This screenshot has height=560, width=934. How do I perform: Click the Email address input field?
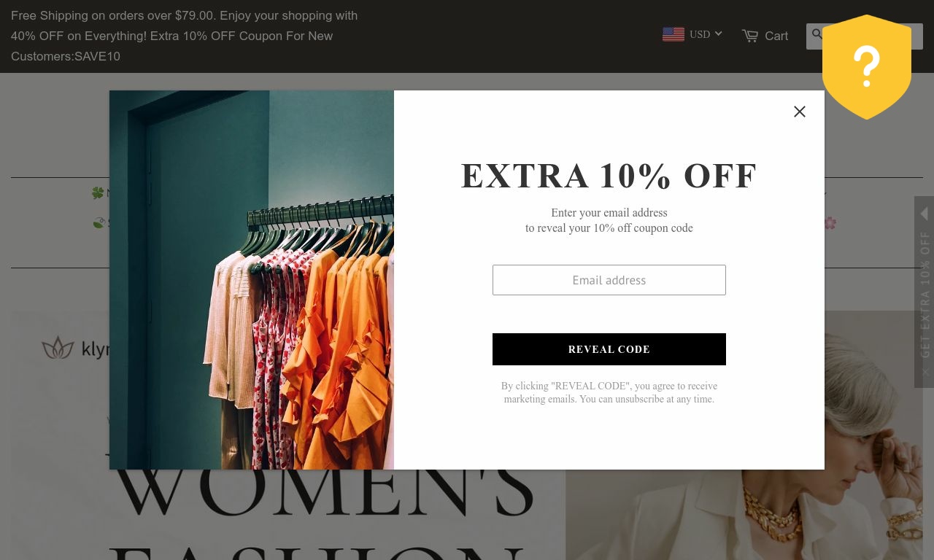pos(609,280)
